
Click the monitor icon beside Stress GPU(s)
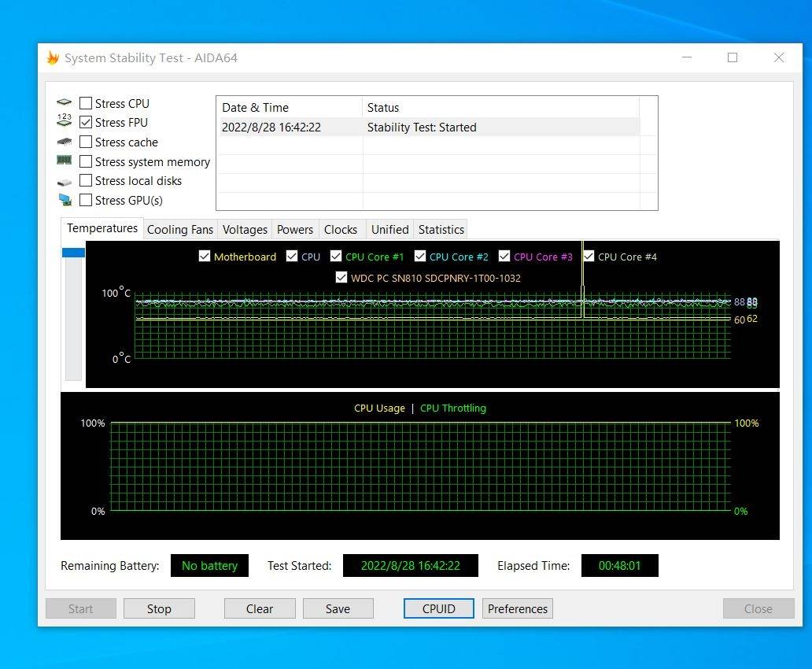[65, 199]
